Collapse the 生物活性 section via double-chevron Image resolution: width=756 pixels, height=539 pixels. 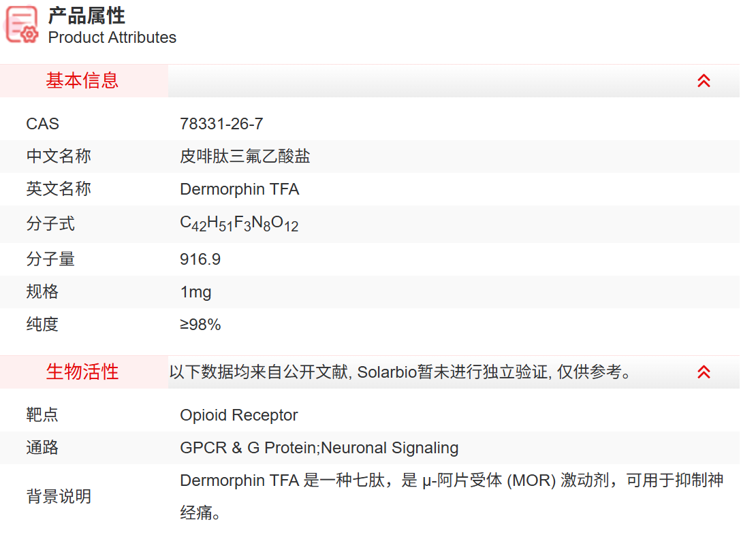pyautogui.click(x=704, y=372)
